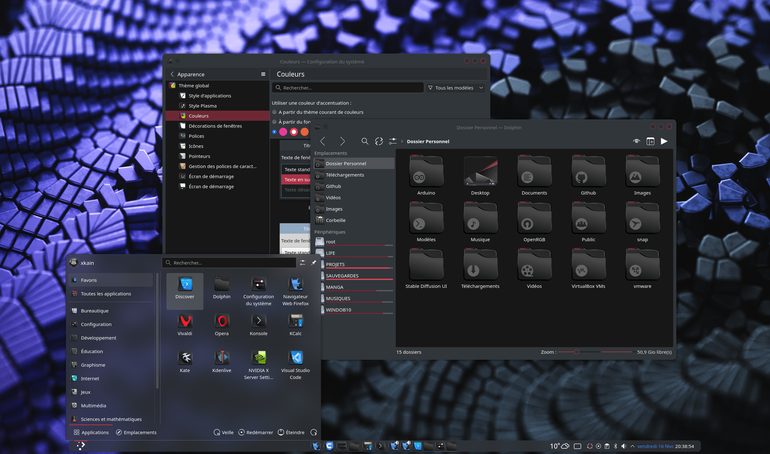Launch Visual Studio Code
Image resolution: width=770 pixels, height=454 pixels.
pos(295,365)
